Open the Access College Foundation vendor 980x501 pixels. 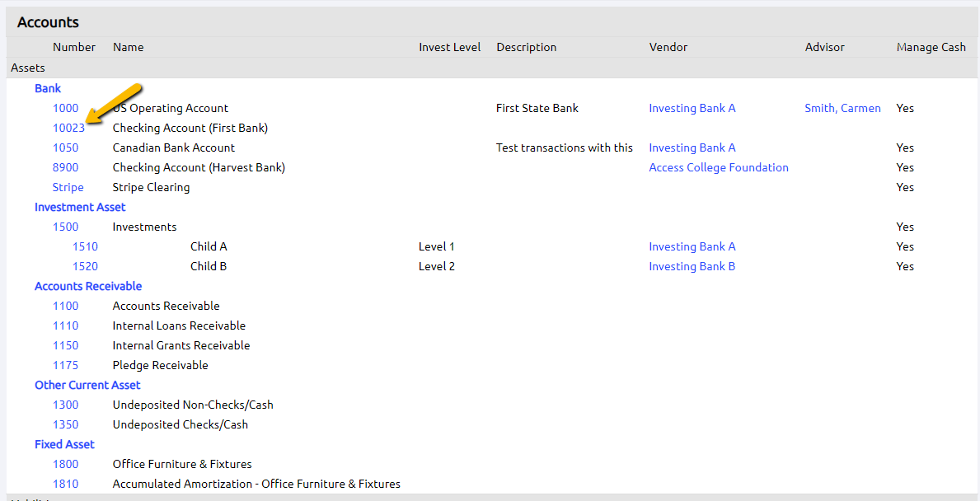718,167
